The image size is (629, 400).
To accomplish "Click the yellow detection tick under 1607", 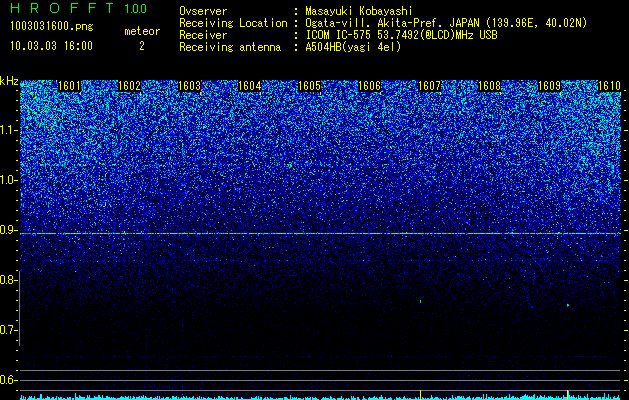I will (x=420, y=394).
